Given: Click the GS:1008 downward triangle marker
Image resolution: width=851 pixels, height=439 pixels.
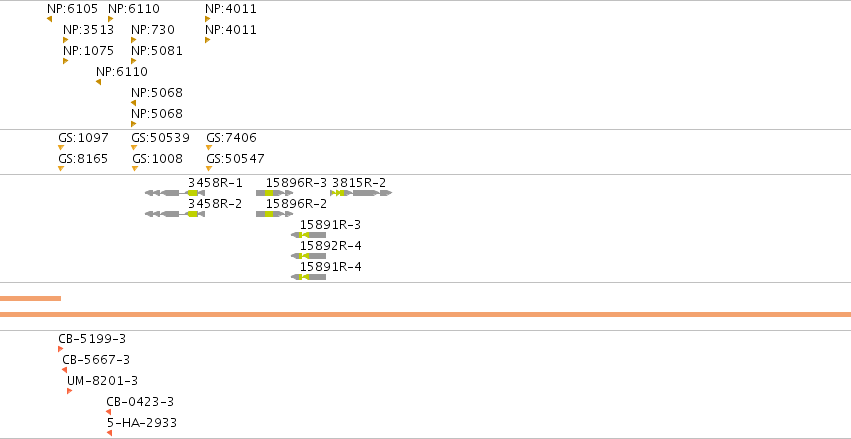Looking at the screenshot, I should click(135, 169).
